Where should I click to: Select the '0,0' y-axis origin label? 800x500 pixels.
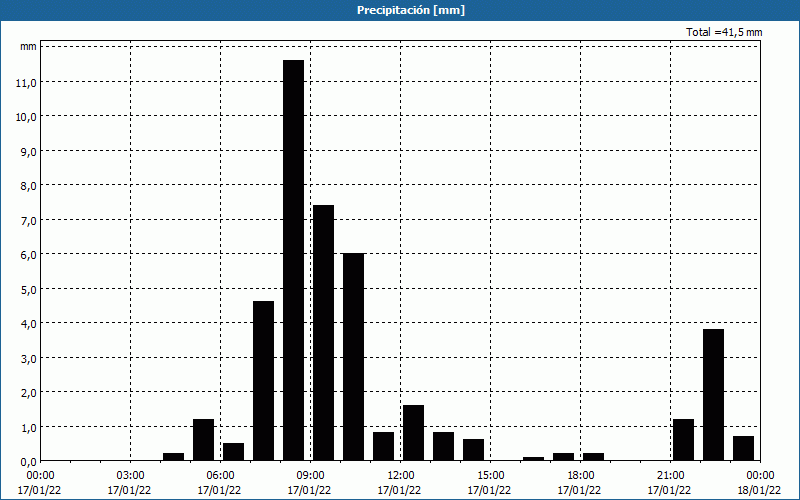tap(29, 461)
